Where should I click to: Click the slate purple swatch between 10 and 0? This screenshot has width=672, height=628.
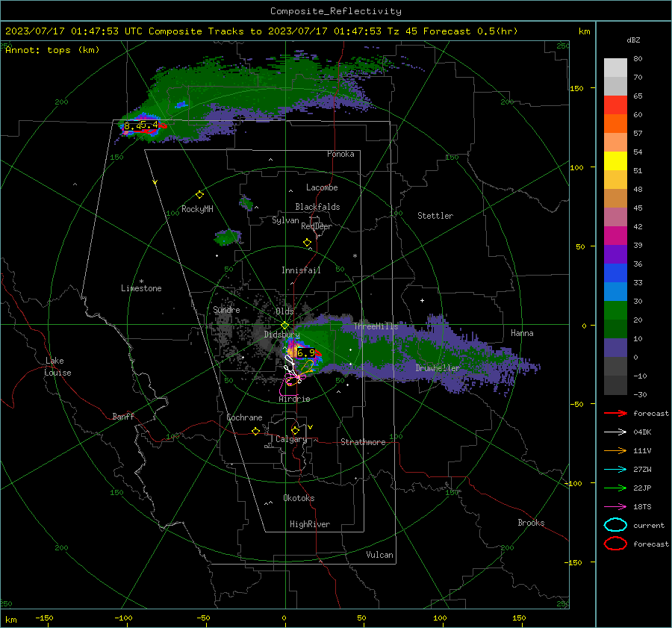(615, 347)
